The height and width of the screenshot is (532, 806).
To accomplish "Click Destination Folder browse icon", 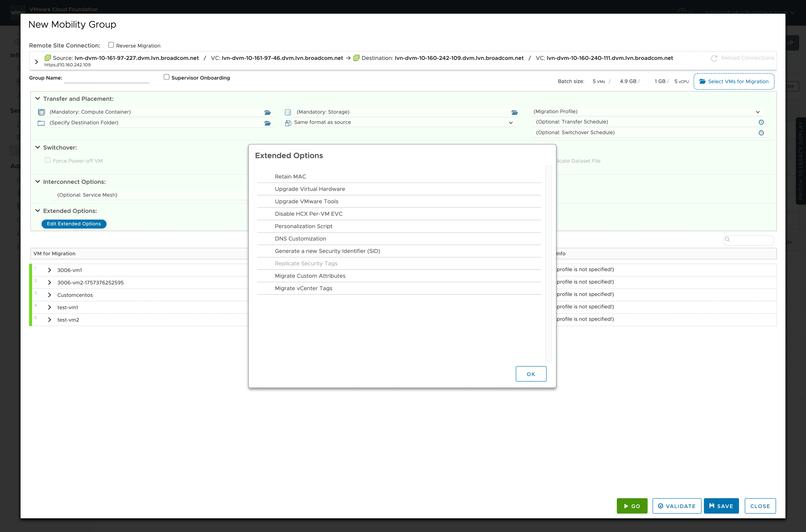I will pyautogui.click(x=267, y=123).
